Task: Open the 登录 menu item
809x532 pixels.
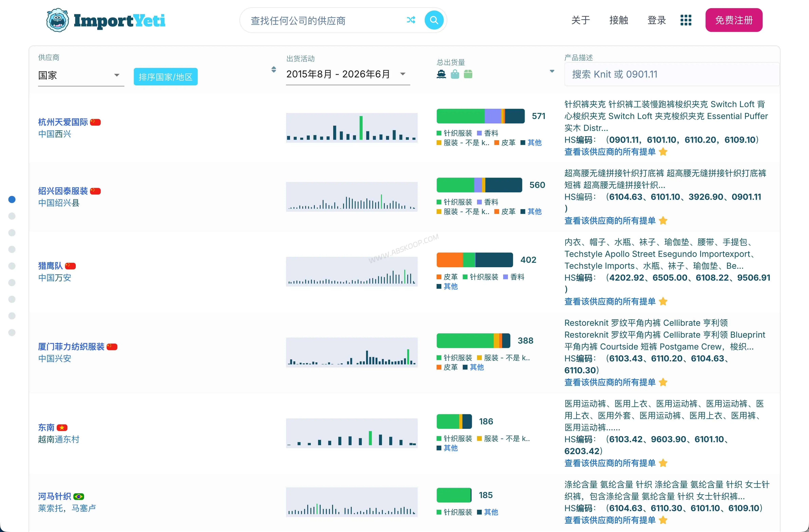Action: (657, 20)
